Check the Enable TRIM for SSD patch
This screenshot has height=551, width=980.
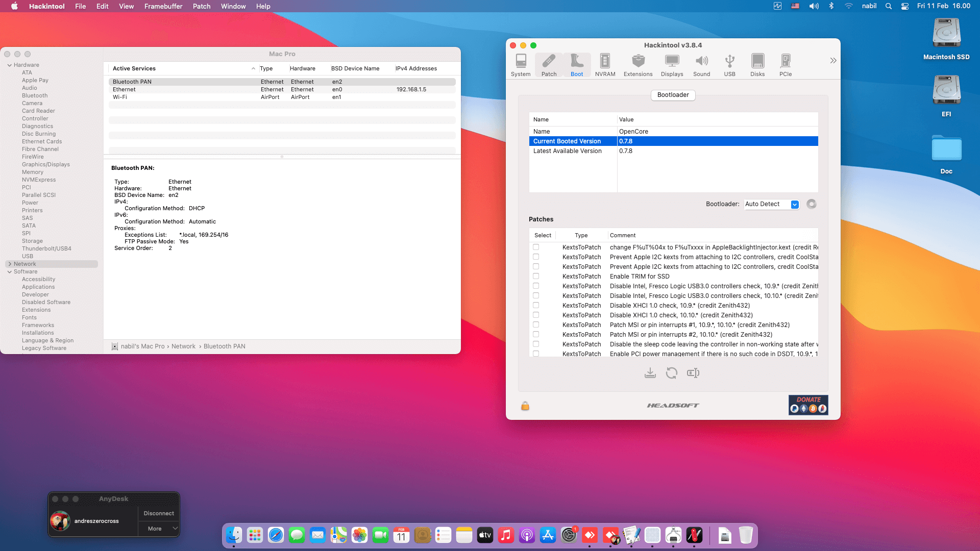point(536,276)
